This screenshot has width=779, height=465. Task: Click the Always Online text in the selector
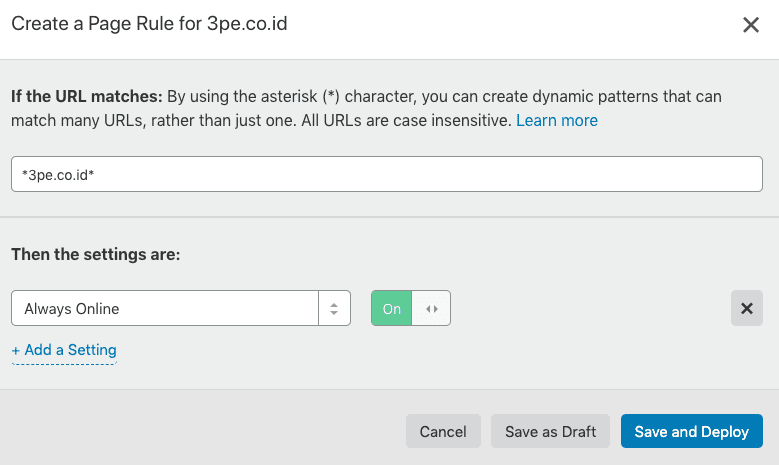pos(72,309)
